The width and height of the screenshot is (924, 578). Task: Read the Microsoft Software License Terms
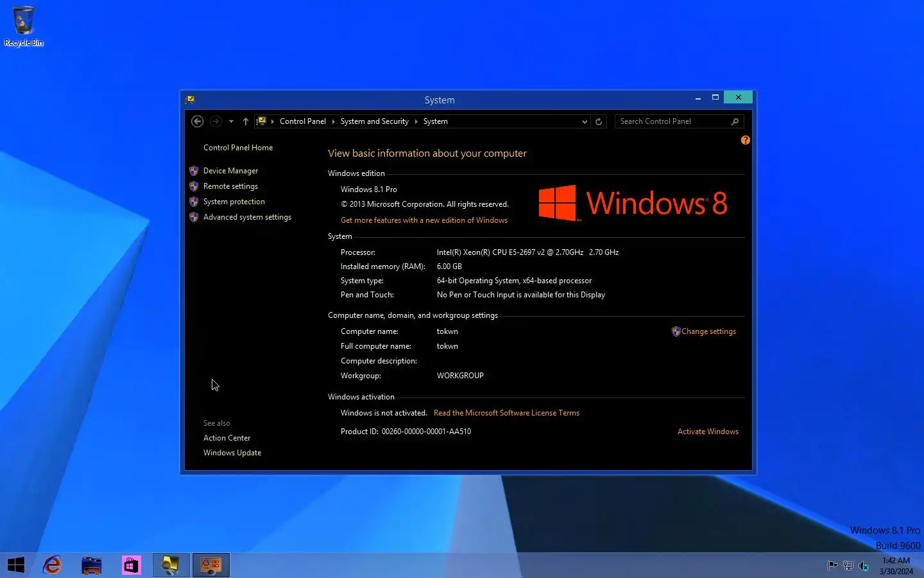click(506, 413)
